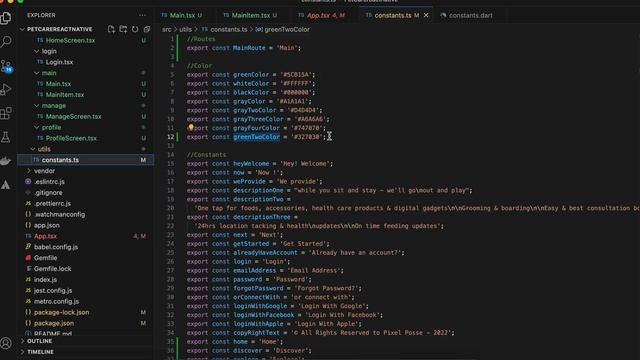640x360 pixels.
Task: Collapse the login folder
Action: coord(49,51)
